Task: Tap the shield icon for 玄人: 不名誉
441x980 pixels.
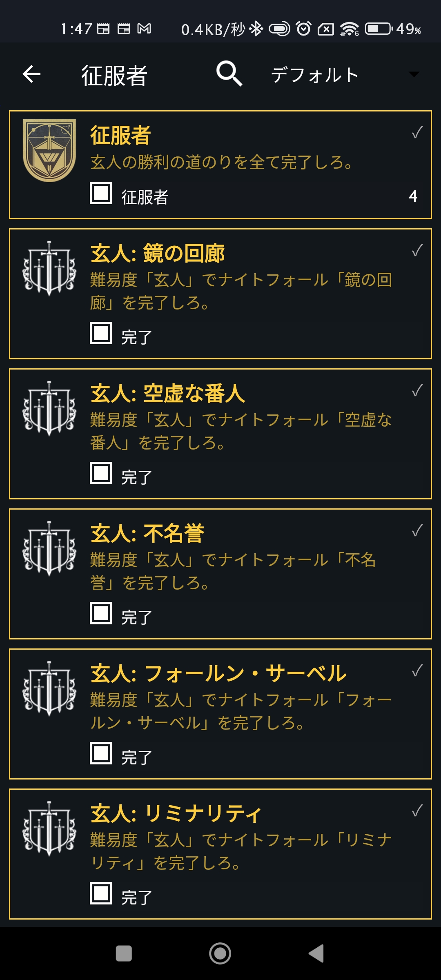Action: (49, 548)
